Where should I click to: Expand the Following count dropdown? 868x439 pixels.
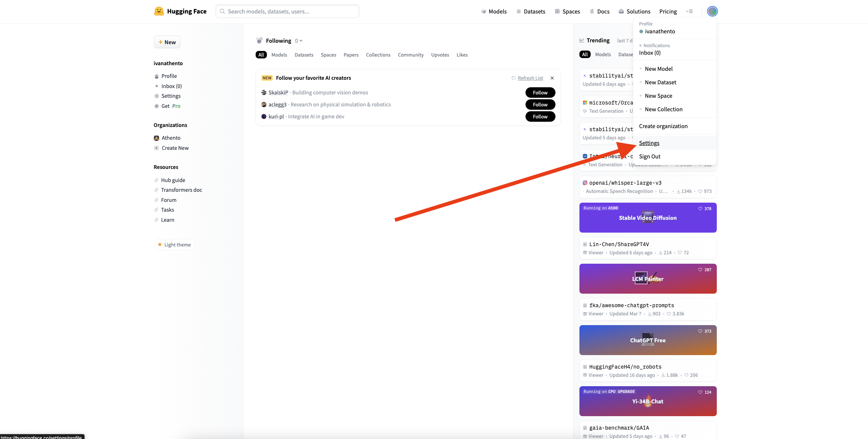298,40
